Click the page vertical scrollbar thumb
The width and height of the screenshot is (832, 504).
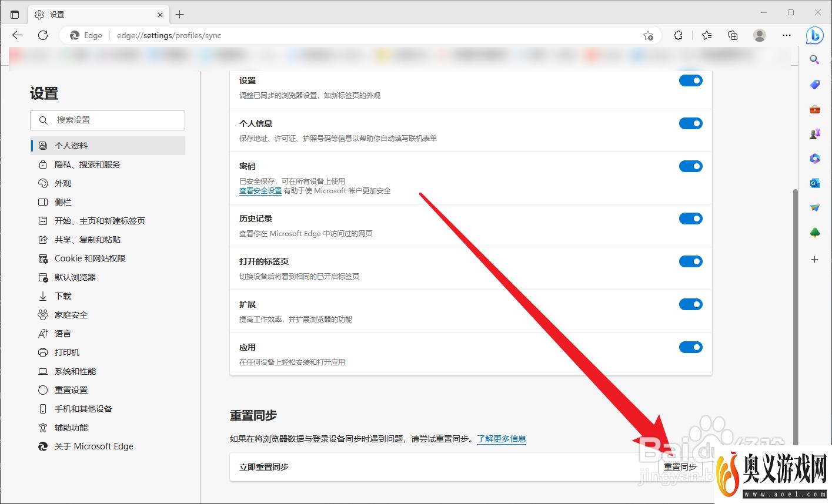coord(796,317)
